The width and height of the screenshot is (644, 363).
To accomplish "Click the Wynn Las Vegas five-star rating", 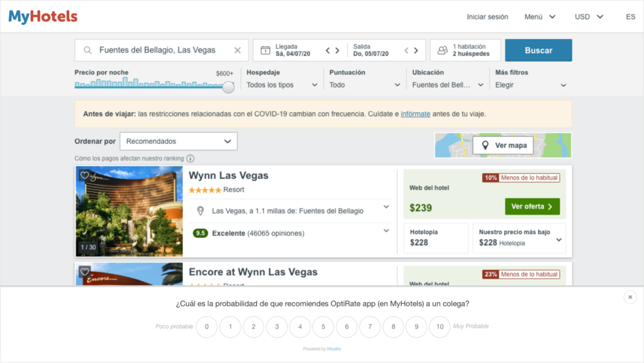I will 204,190.
